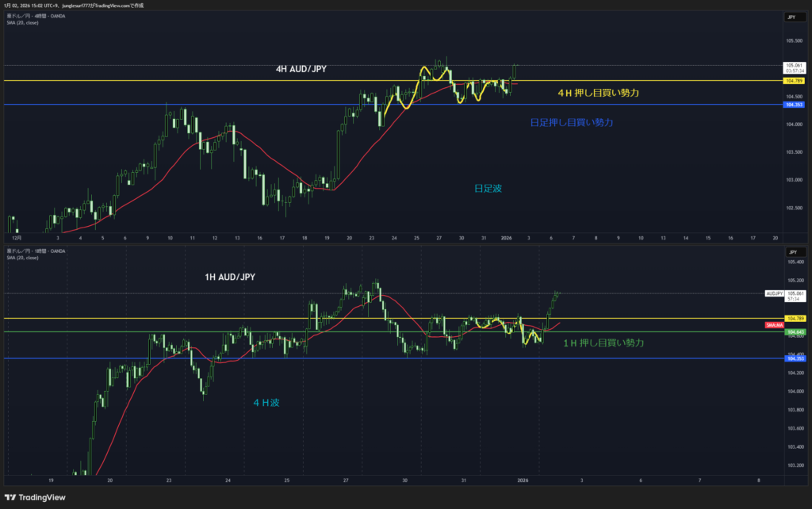Click the yellow 104.789 price label on upper chart

point(793,81)
